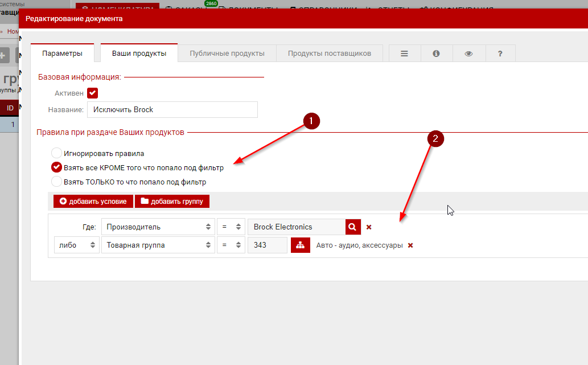Click the добавить группу button
The width and height of the screenshot is (588, 365).
coord(172,202)
